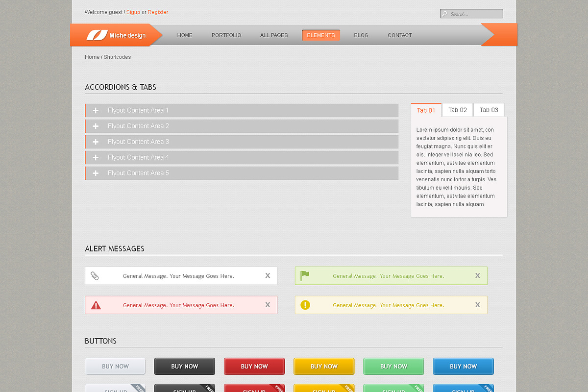
Task: Switch to Tab 03
Action: point(489,110)
